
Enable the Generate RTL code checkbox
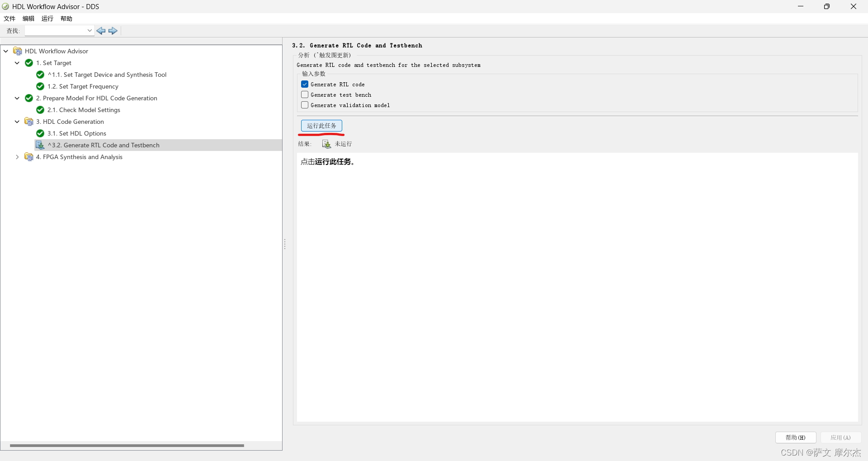(x=305, y=84)
